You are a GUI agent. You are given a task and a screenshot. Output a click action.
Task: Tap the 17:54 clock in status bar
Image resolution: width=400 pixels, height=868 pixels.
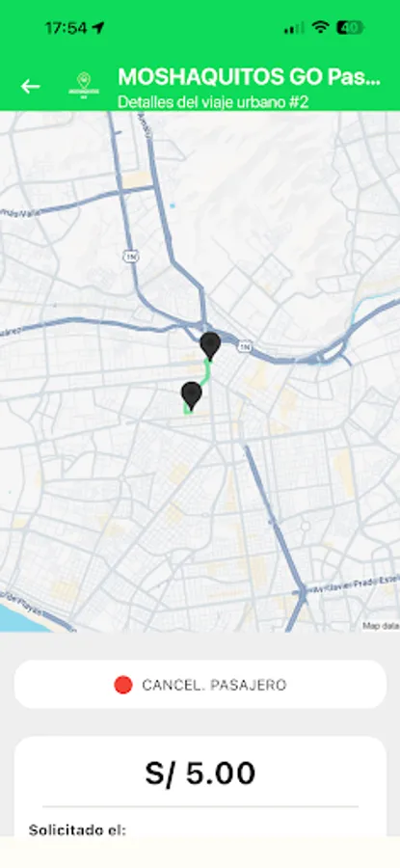(66, 28)
